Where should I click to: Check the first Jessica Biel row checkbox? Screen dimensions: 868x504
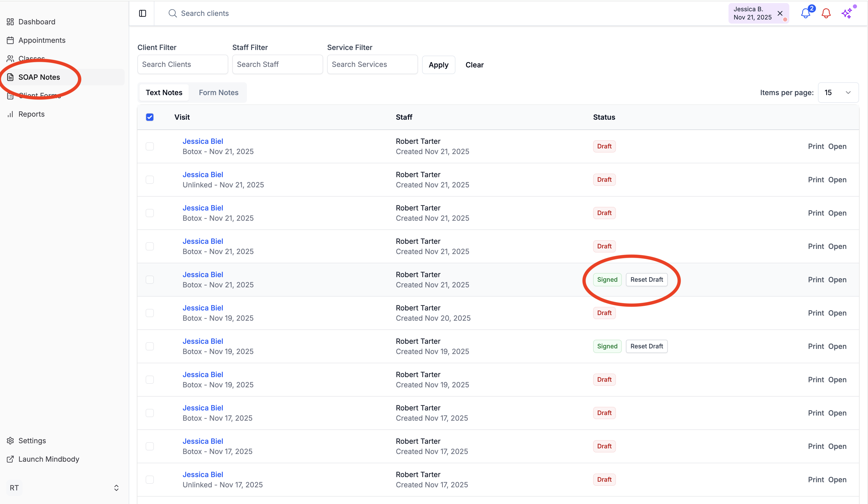click(x=150, y=146)
